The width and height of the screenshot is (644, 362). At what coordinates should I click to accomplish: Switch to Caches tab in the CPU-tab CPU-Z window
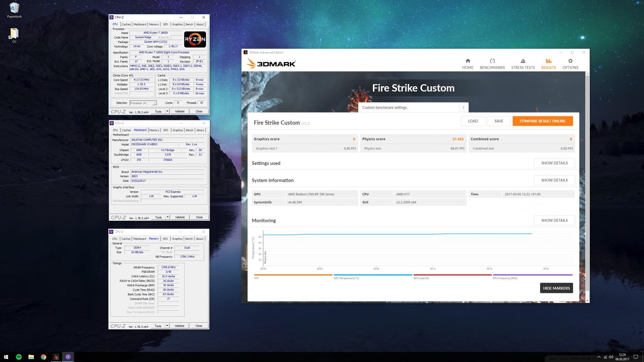click(126, 24)
